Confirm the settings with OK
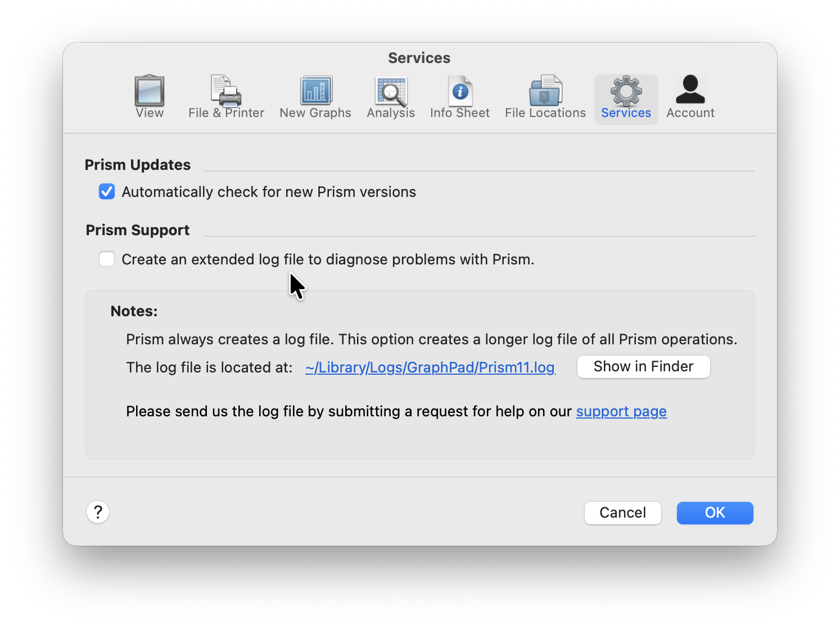840x629 pixels. 715,513
